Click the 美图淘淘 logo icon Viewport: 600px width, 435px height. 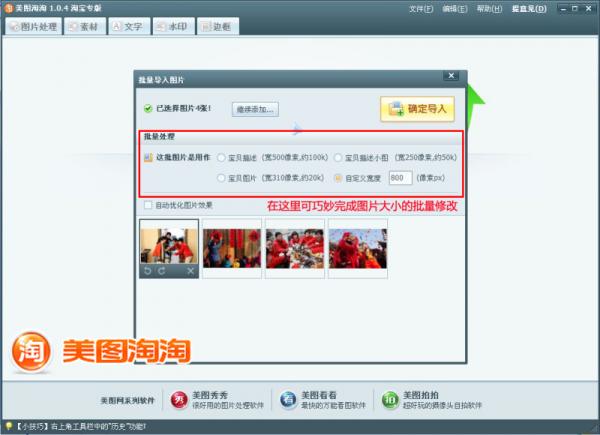[30, 353]
